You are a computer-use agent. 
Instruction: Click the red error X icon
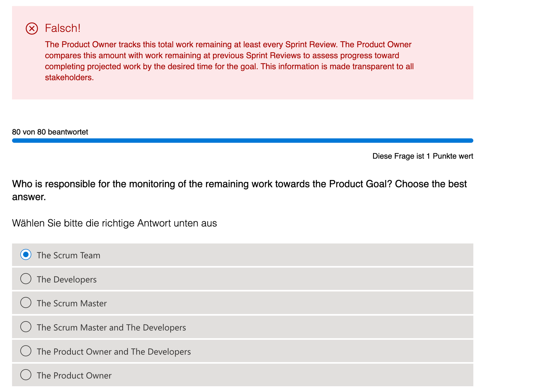click(x=32, y=29)
